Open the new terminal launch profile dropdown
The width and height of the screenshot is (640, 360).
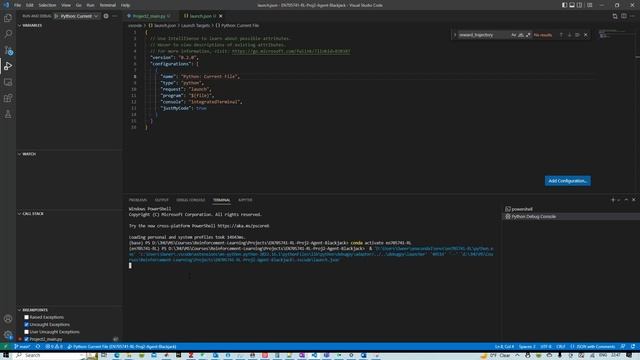(x=619, y=200)
